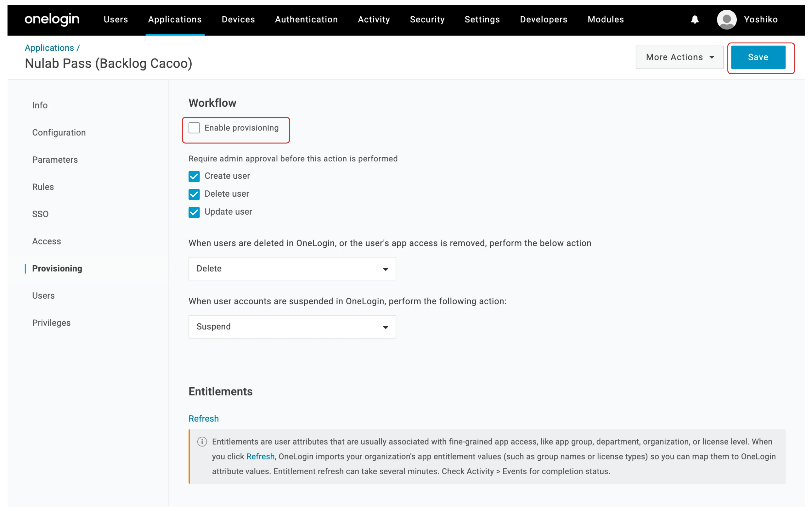
Task: Go to the Info sidebar tab
Action: pos(40,105)
